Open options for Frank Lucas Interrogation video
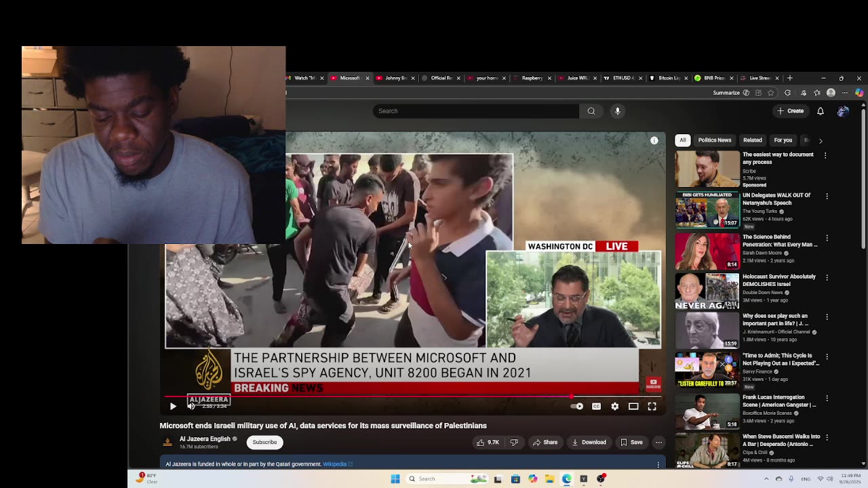This screenshot has height=488, width=868. coord(827,399)
